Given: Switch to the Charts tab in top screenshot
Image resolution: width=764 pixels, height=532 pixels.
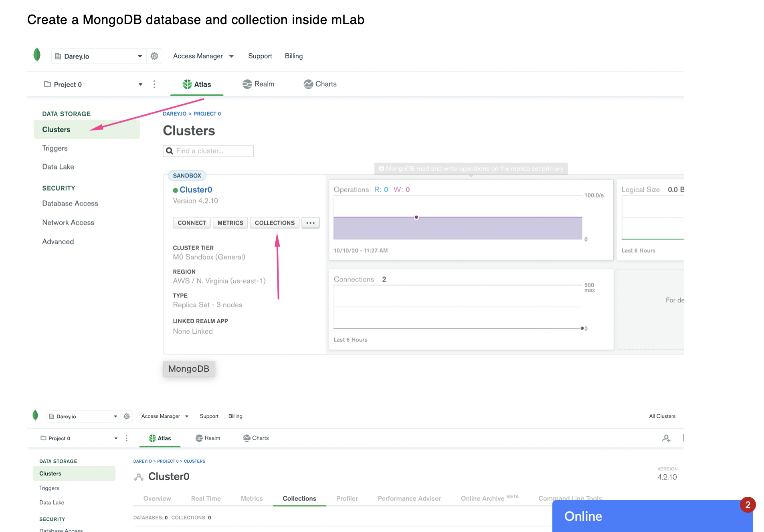Looking at the screenshot, I should point(320,84).
